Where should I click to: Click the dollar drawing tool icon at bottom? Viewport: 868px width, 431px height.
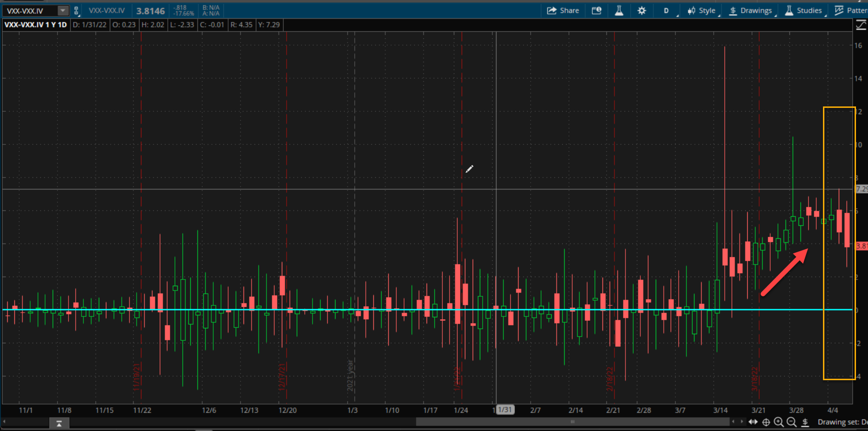pos(806,422)
